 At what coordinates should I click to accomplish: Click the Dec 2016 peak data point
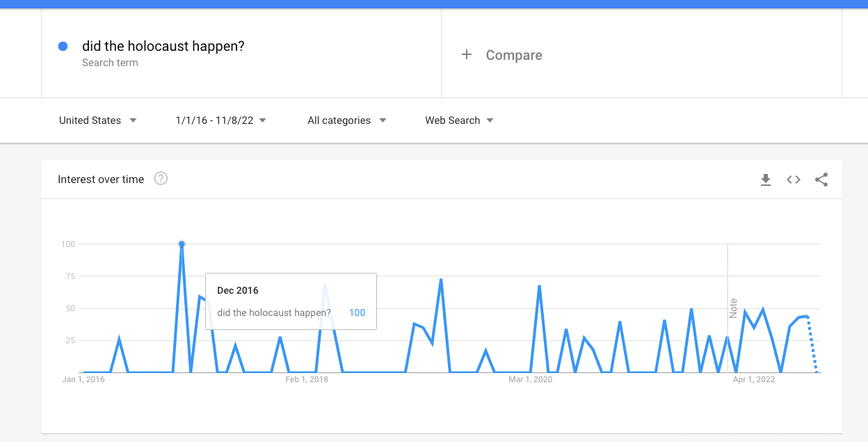tap(182, 244)
